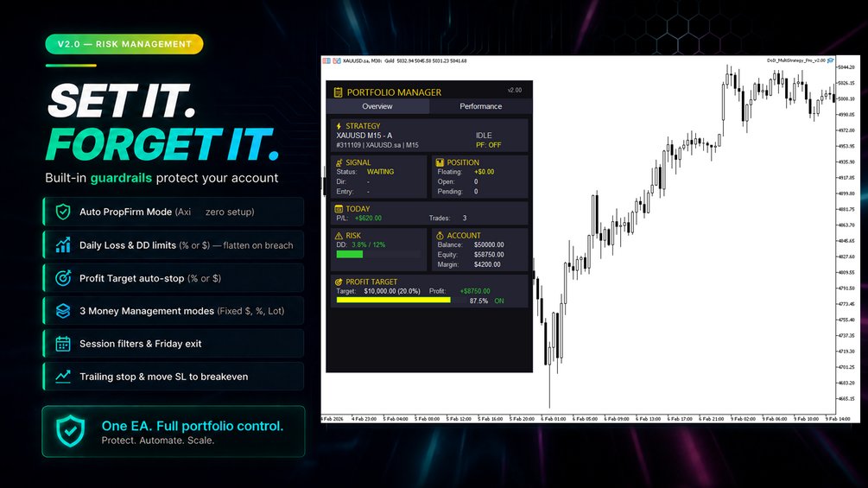Click the trend line icon for Trailing stop
This screenshot has width=868, height=488.
63,377
